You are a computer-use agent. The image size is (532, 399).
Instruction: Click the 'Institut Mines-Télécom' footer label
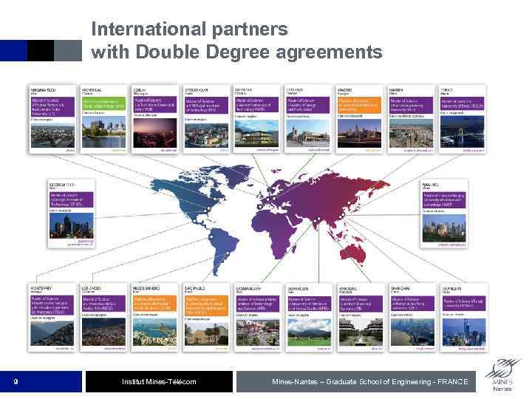pos(159,382)
